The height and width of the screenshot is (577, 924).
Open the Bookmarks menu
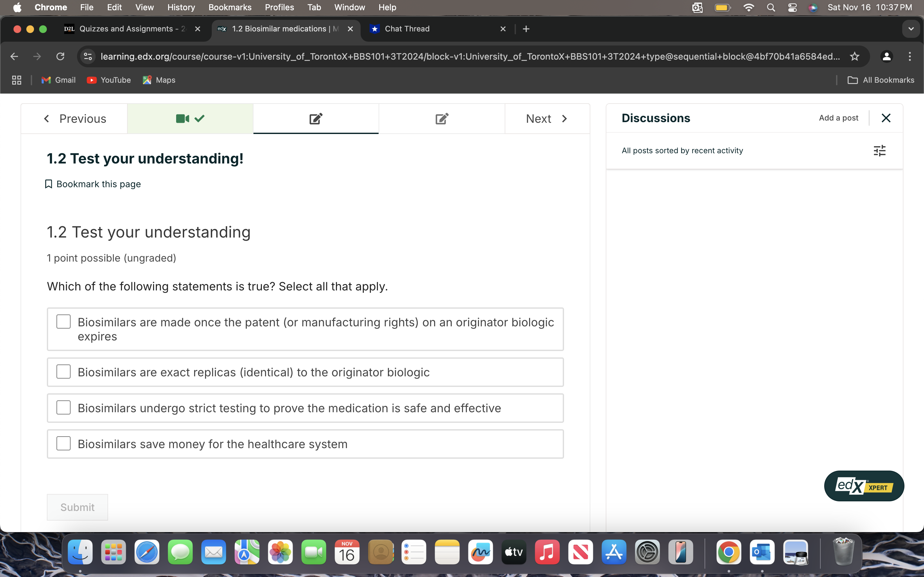click(x=230, y=7)
